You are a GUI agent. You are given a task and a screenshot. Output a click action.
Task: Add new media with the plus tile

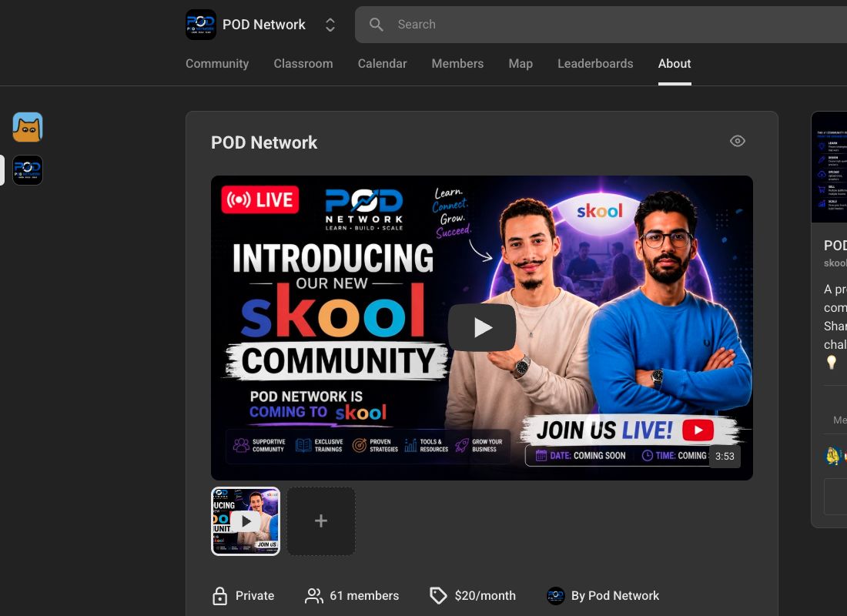coord(321,521)
